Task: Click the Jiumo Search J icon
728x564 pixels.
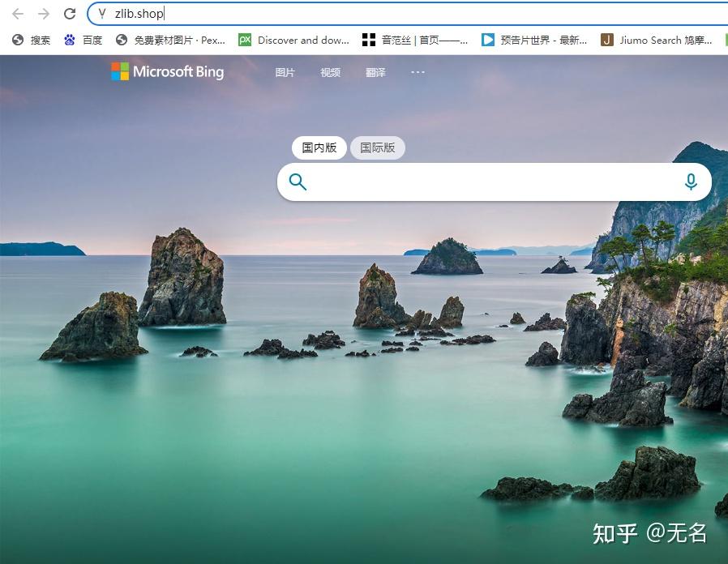Action: point(606,40)
